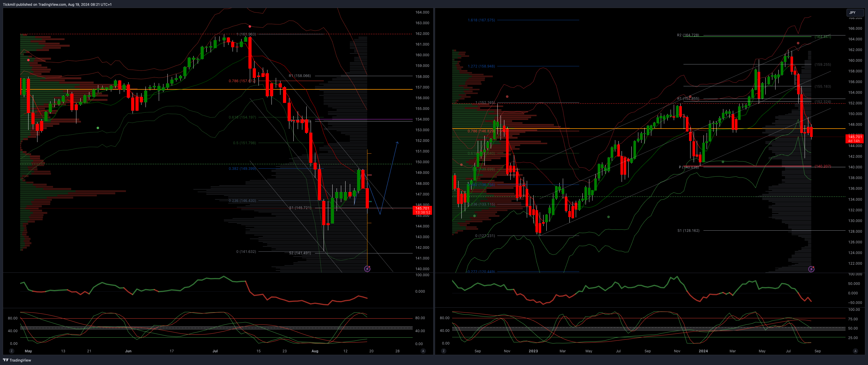The width and height of the screenshot is (868, 365).
Task: Toggle the A auto-scale icon on left chart
Action: pos(423,351)
